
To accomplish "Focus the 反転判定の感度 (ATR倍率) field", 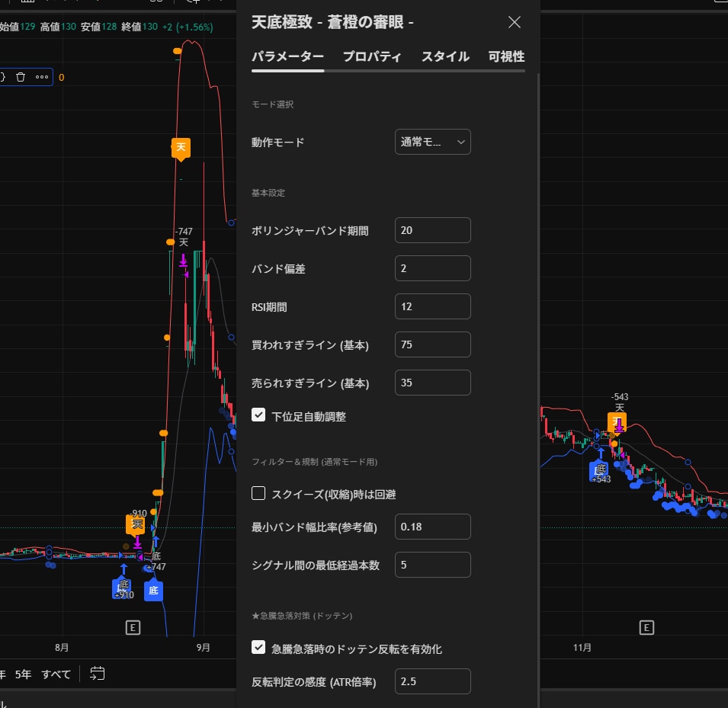I will coord(433,681).
